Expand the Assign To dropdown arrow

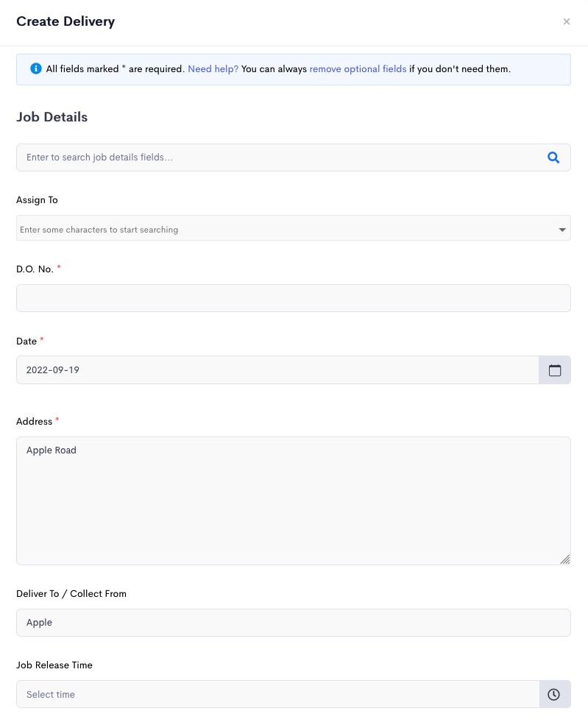(x=562, y=230)
